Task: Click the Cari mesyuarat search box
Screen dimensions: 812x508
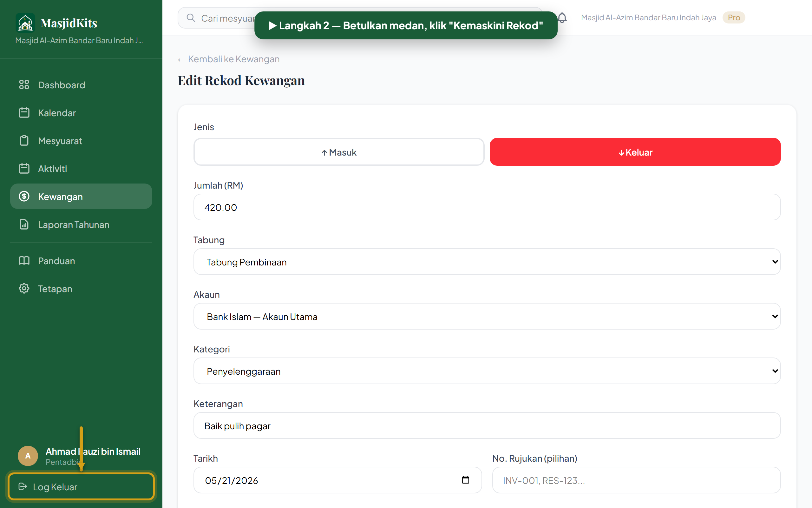Action: pos(360,18)
